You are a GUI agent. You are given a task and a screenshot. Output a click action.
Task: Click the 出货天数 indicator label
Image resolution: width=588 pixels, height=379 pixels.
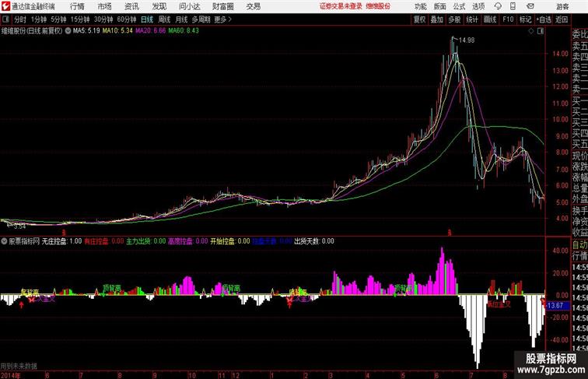coord(307,241)
